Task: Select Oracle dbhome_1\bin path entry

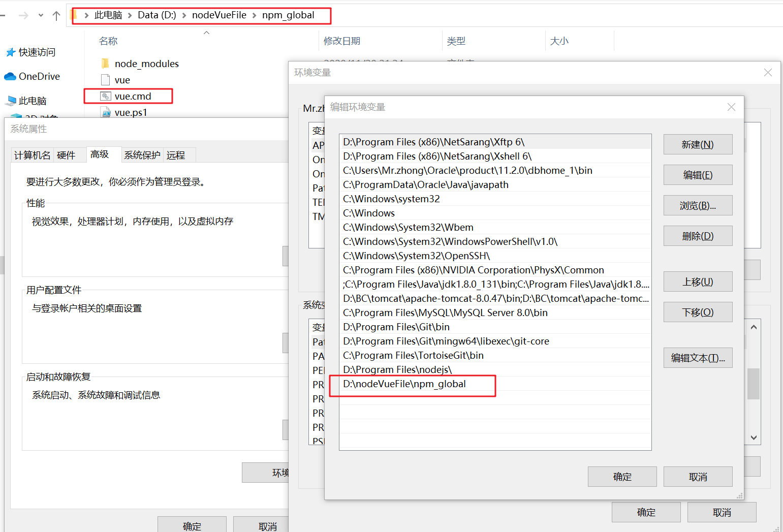Action: pos(495,170)
